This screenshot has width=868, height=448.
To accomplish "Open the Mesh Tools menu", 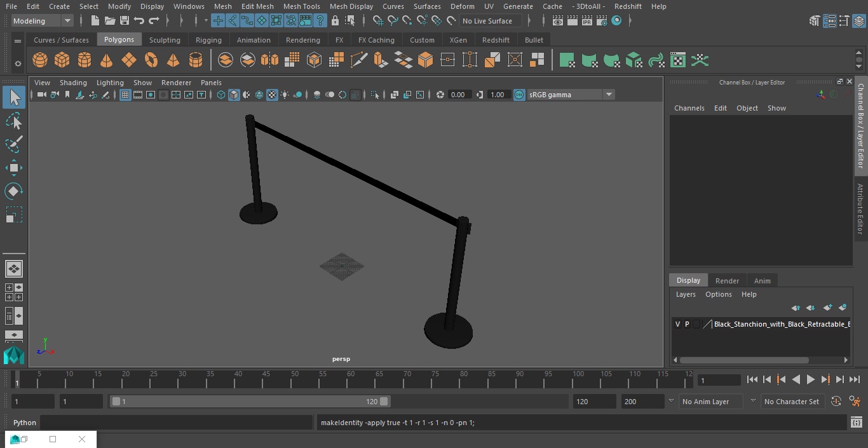I will click(302, 6).
